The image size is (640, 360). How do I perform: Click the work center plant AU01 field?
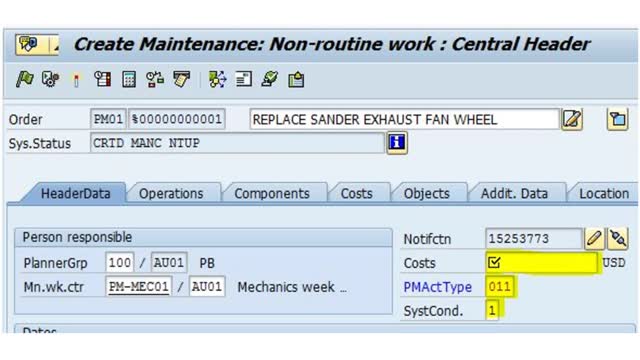tap(207, 287)
